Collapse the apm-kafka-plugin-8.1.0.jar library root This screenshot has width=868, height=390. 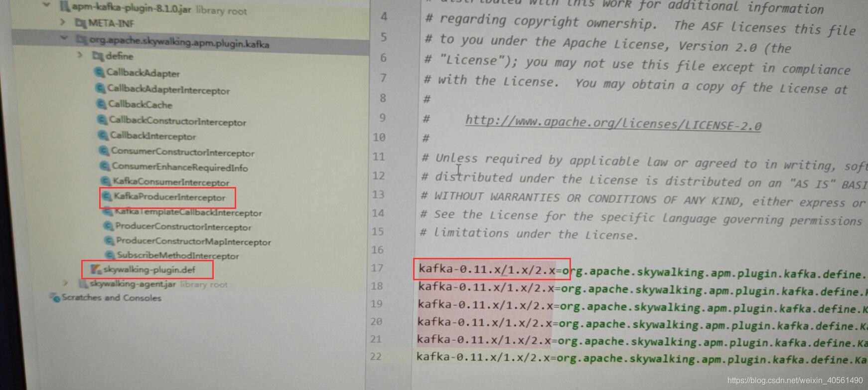click(x=46, y=5)
